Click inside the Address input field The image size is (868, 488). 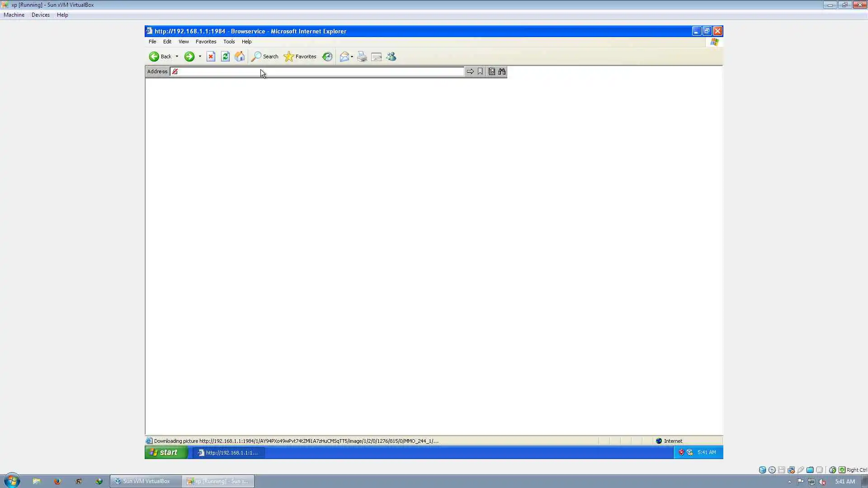tap(316, 71)
